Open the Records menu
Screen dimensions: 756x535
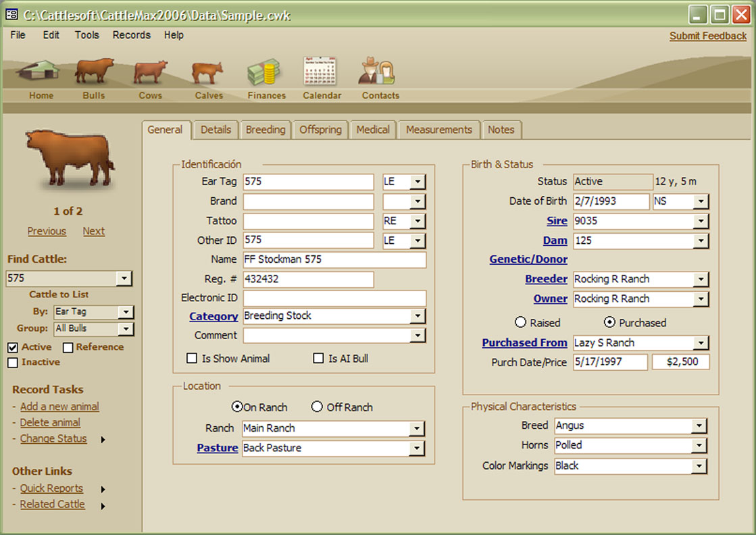(x=131, y=35)
